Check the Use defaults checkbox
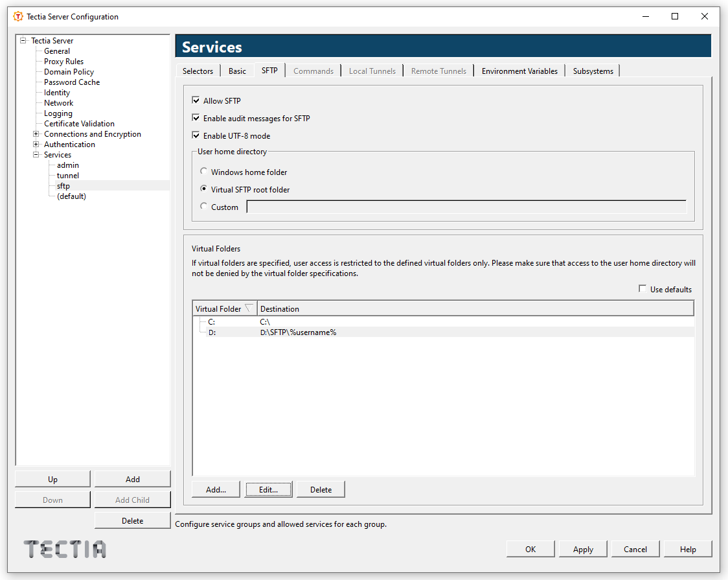 click(x=643, y=289)
